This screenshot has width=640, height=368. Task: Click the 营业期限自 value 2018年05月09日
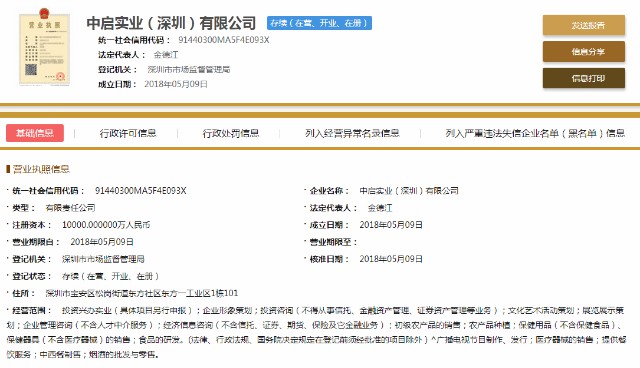click(102, 242)
